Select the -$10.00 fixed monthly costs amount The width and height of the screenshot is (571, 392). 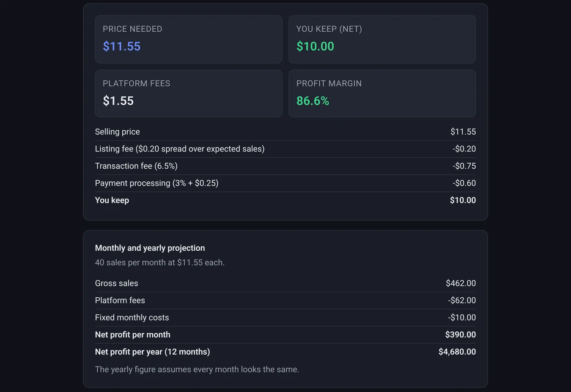click(x=462, y=318)
